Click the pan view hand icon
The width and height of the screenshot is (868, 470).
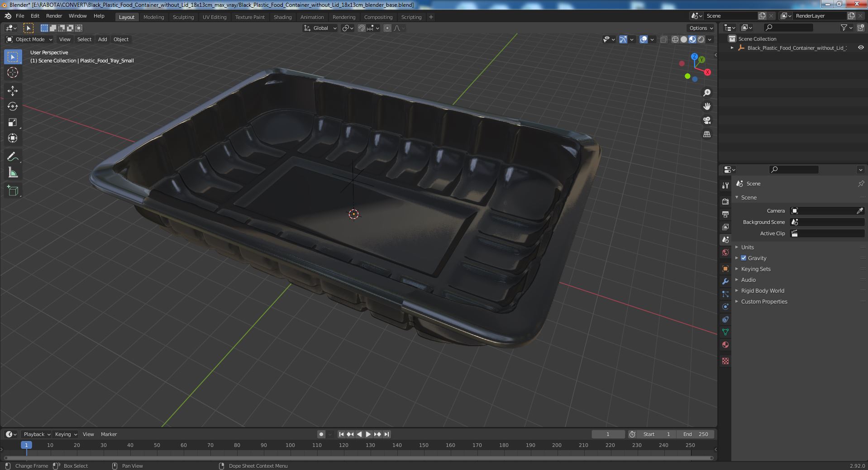707,107
